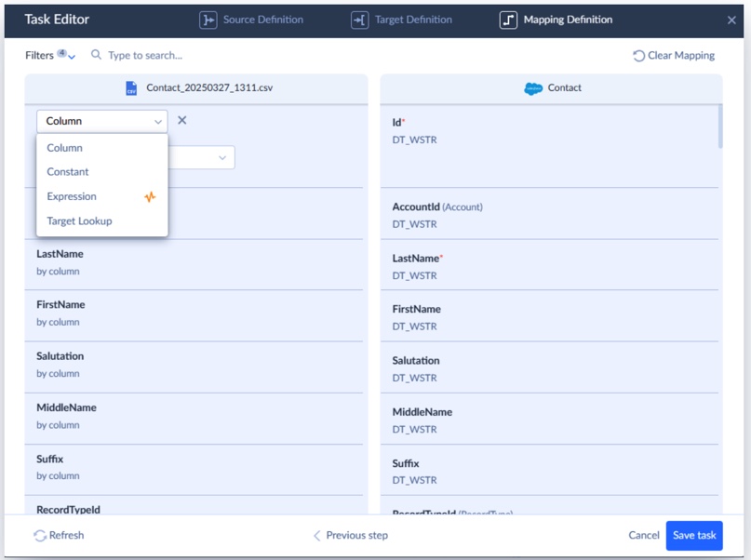This screenshot has width=751, height=560.
Task: Select the source FirstName mapping row
Action: pyautogui.click(x=194, y=315)
